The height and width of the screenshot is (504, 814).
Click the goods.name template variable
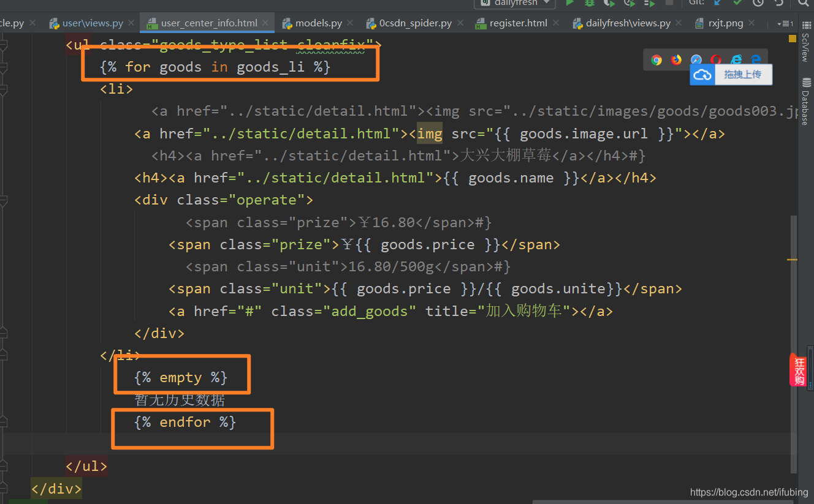click(x=511, y=178)
